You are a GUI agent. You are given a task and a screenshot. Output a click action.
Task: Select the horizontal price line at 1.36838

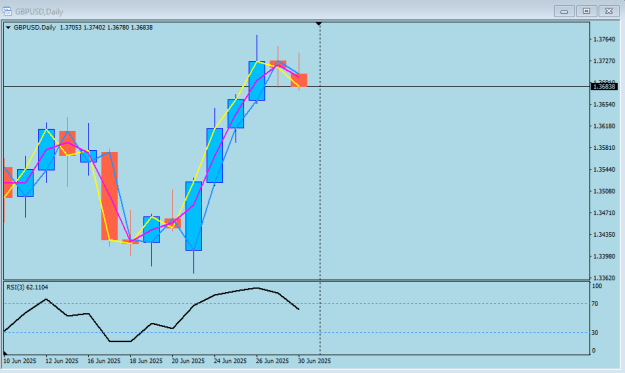pos(297,86)
